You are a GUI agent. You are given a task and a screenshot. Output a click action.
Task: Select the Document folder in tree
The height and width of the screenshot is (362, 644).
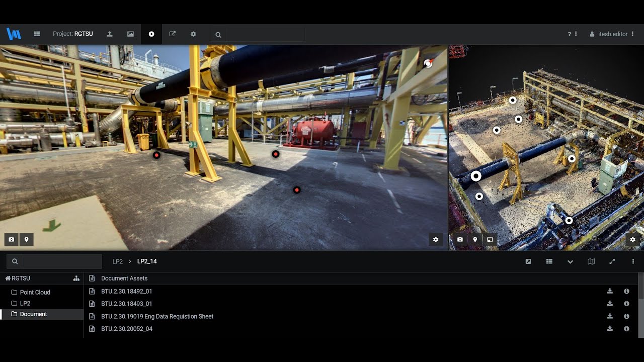33,314
